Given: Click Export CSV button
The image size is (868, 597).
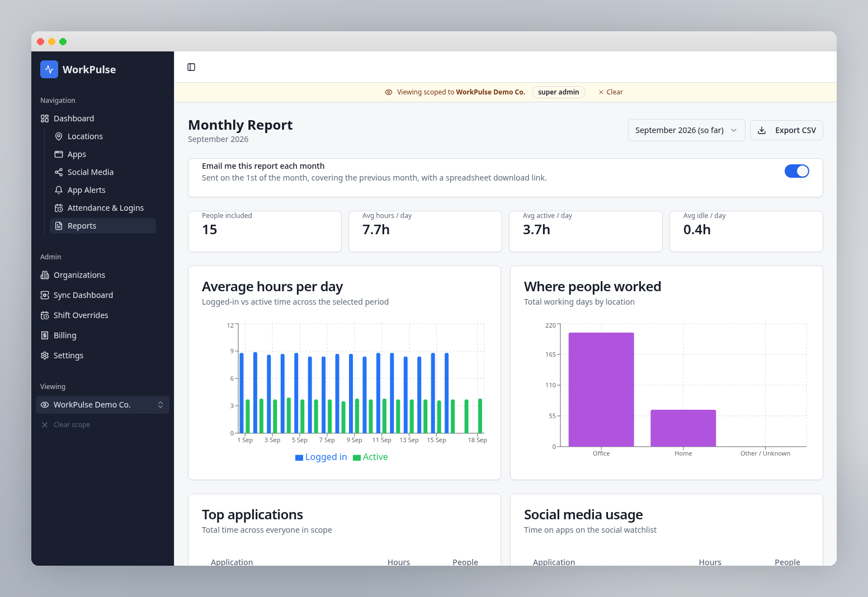Looking at the screenshot, I should click(786, 130).
